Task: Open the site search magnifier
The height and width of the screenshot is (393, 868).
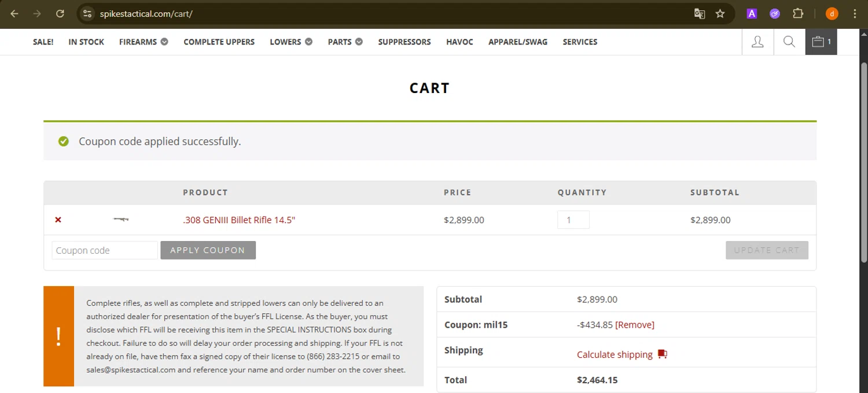Action: pyautogui.click(x=789, y=42)
